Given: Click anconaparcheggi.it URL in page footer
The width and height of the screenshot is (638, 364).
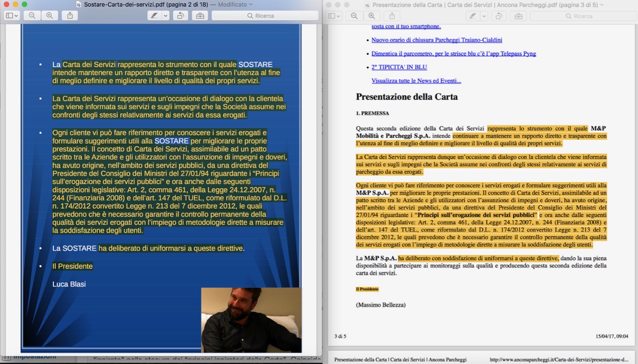Looking at the screenshot, I should point(559,360).
